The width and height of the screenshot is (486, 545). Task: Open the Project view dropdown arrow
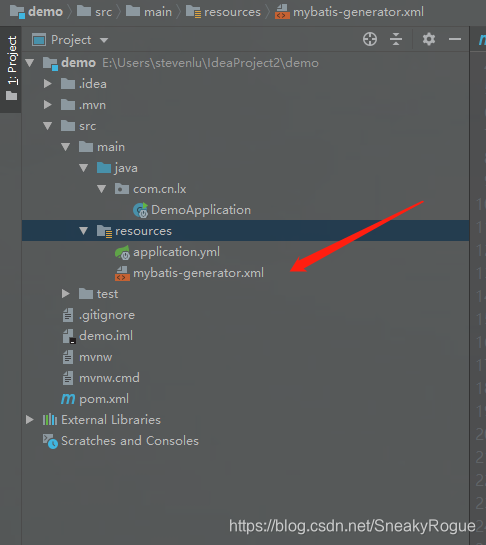104,40
